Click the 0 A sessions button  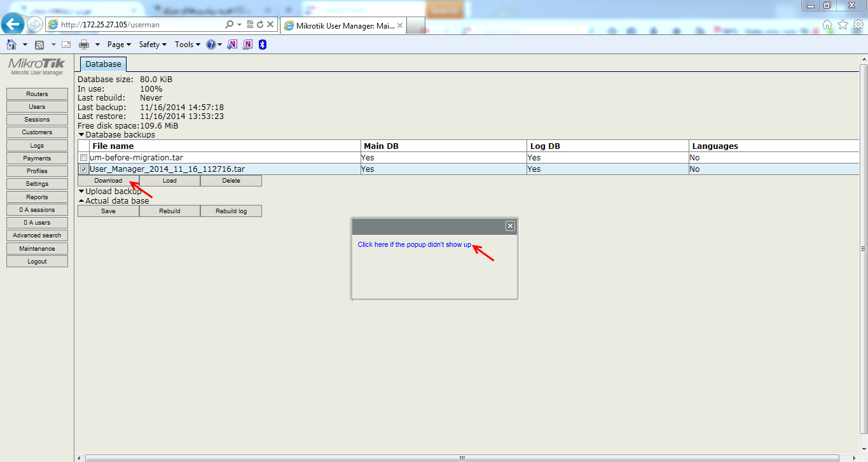37,209
